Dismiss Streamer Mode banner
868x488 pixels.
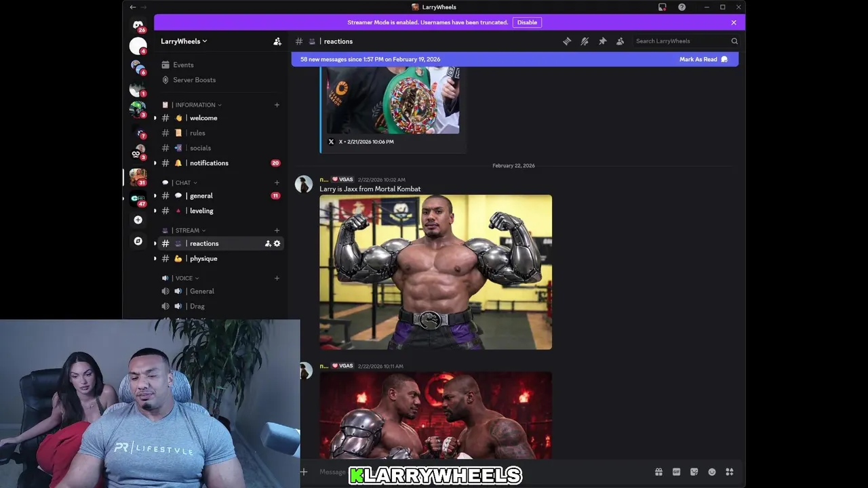(734, 22)
